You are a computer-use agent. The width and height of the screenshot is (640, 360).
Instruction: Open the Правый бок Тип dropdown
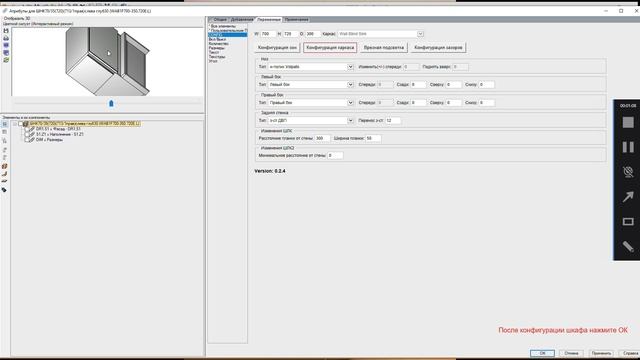(x=350, y=102)
